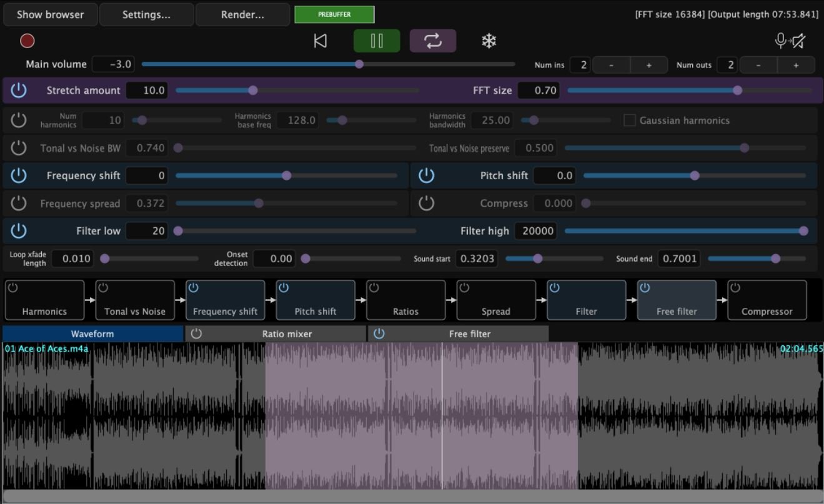Turn off the Pitch shift power toggle

click(426, 175)
